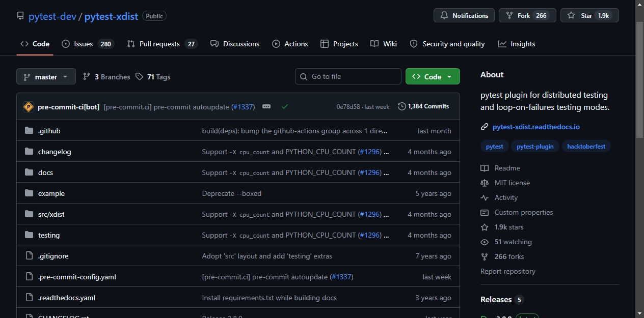Click the fork icon in Fork button

[509, 16]
